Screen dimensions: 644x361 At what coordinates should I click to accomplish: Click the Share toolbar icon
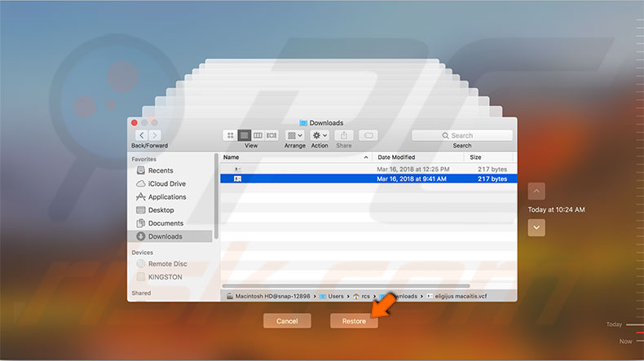(344, 135)
